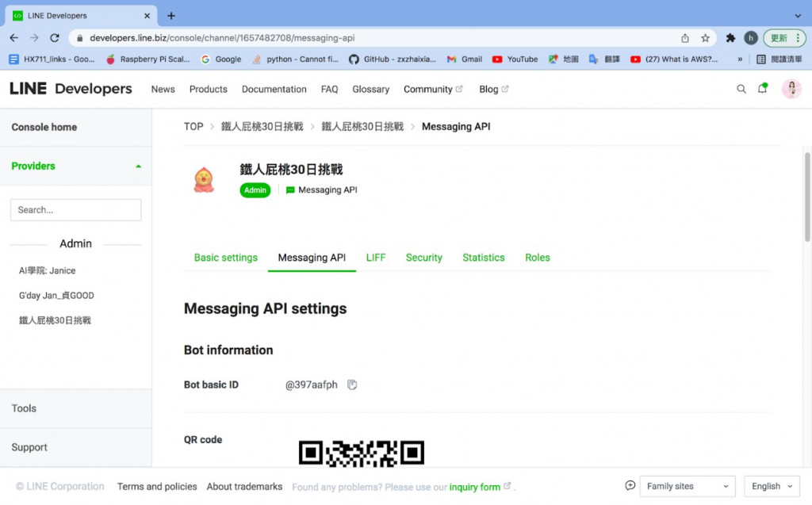Open the Raspberry Pi Scale bookmark

(147, 59)
